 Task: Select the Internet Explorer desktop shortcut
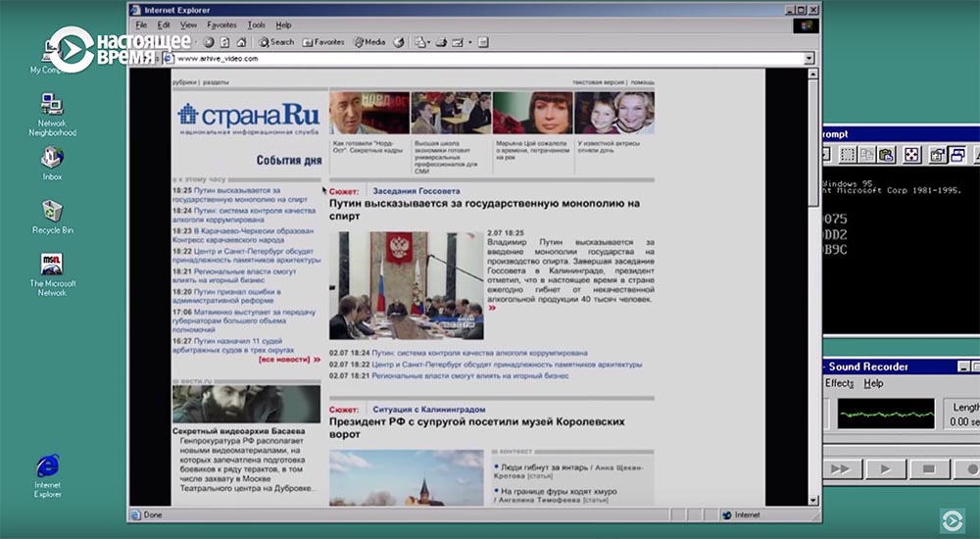pos(47,476)
